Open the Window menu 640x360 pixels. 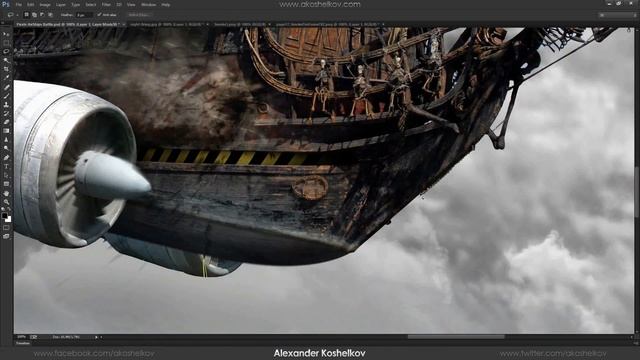coord(149,4)
